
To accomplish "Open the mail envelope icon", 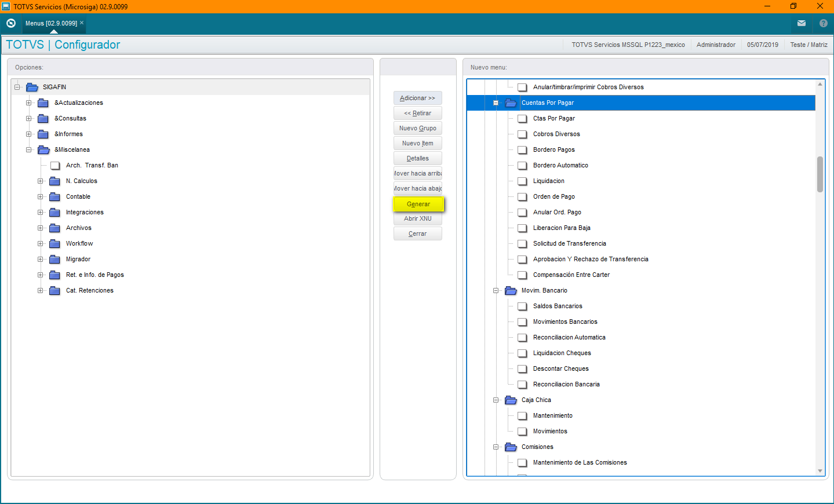I will [x=802, y=23].
